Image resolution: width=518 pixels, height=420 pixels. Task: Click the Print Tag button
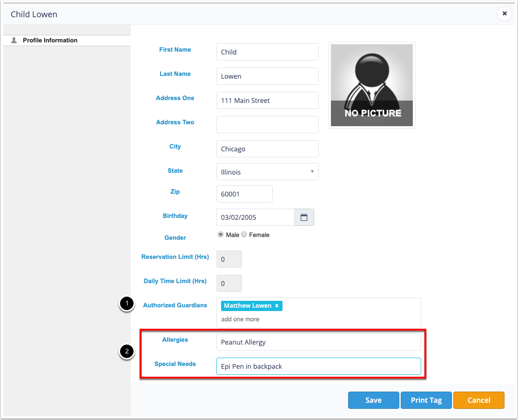click(x=426, y=400)
